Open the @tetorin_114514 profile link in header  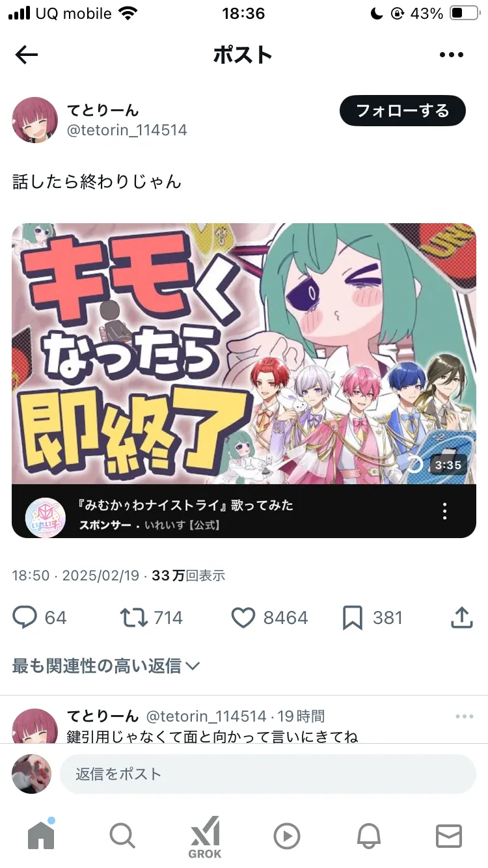tap(127, 130)
